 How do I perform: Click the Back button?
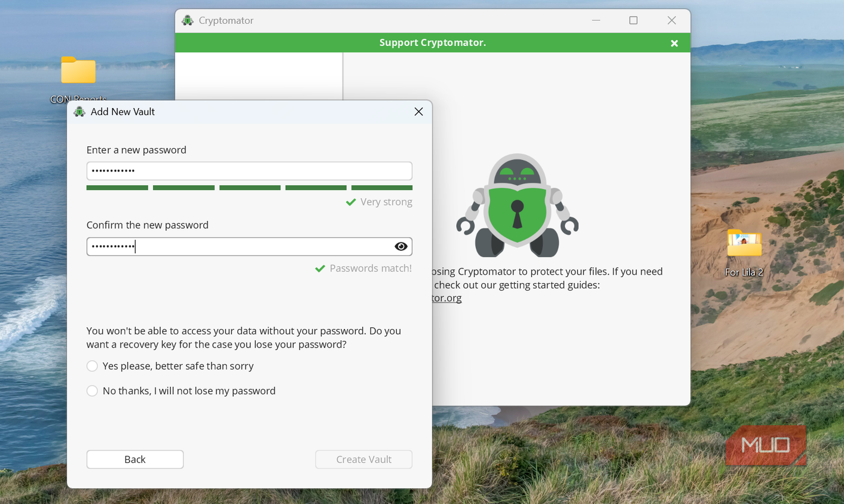[x=135, y=459]
